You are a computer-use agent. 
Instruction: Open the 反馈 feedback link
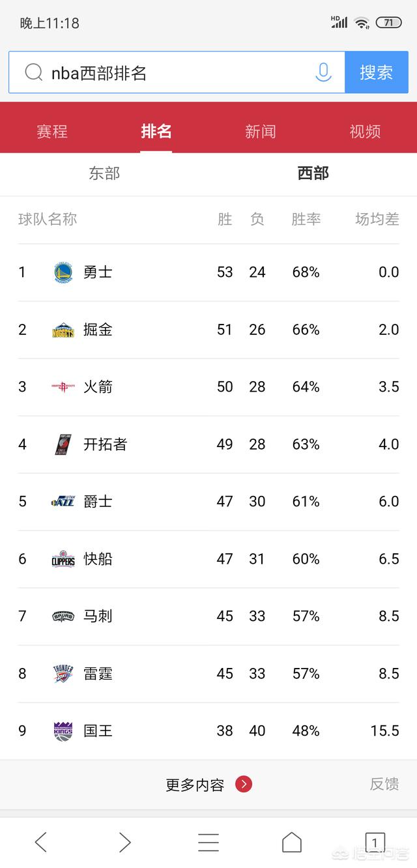[x=384, y=784]
